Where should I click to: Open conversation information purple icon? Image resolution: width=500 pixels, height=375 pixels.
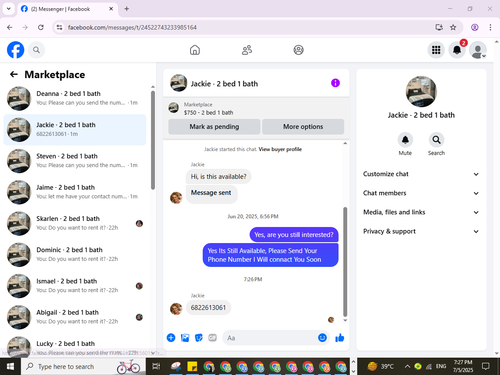click(x=335, y=83)
